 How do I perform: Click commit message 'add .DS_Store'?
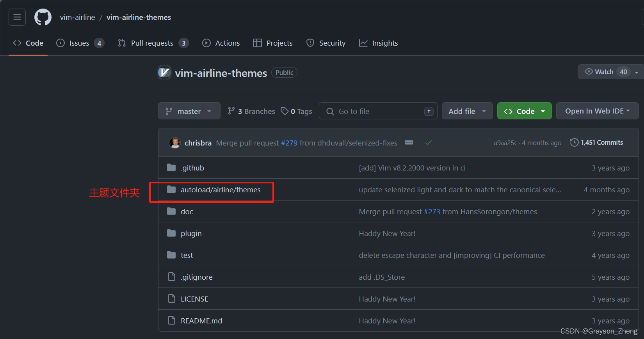click(x=382, y=277)
